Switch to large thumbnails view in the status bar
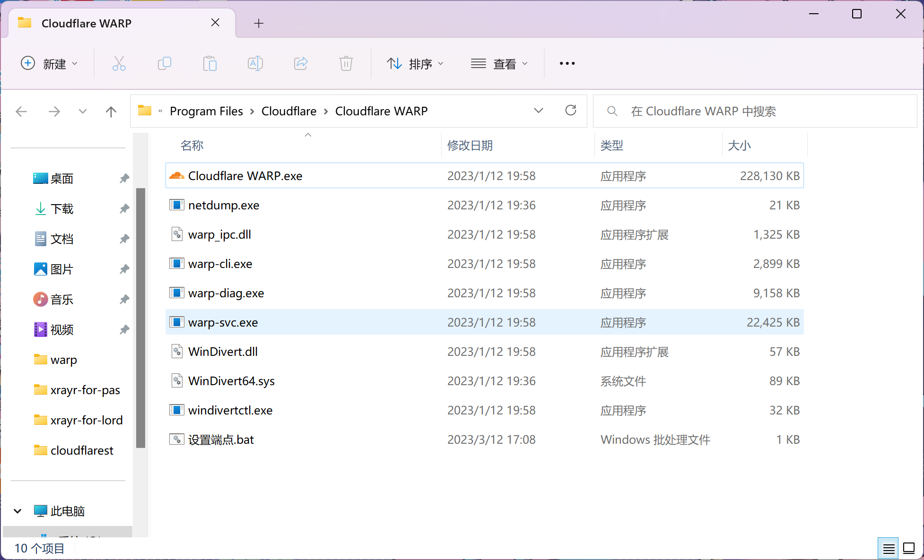This screenshot has width=924, height=560. coord(908,548)
